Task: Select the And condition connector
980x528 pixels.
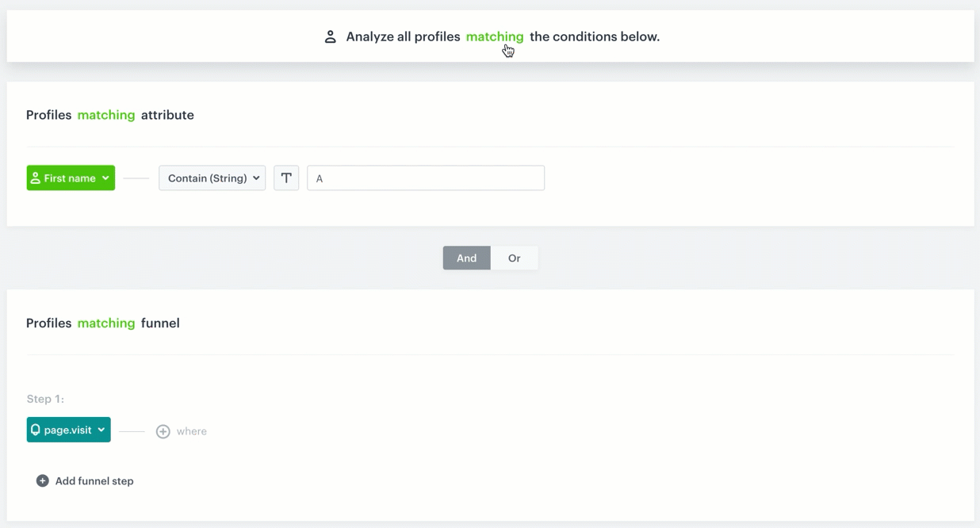Action: (x=466, y=258)
